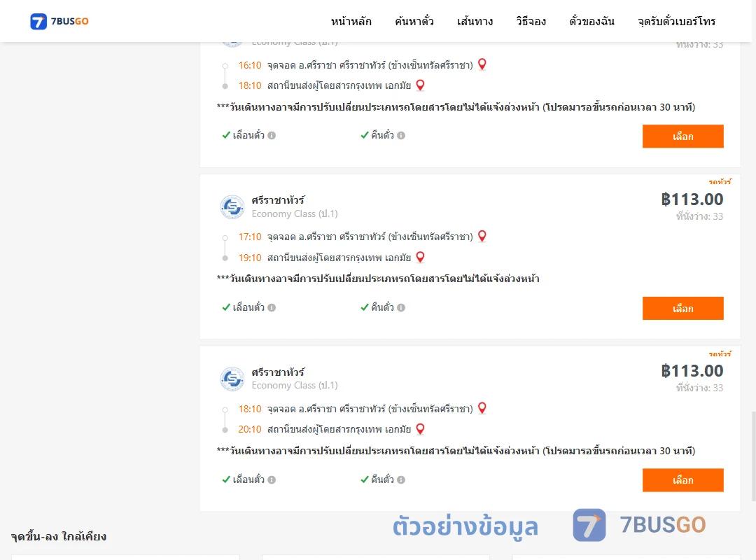The height and width of the screenshot is (560, 756).
Task: Click the 19:10 arrival time
Action: 250,258
